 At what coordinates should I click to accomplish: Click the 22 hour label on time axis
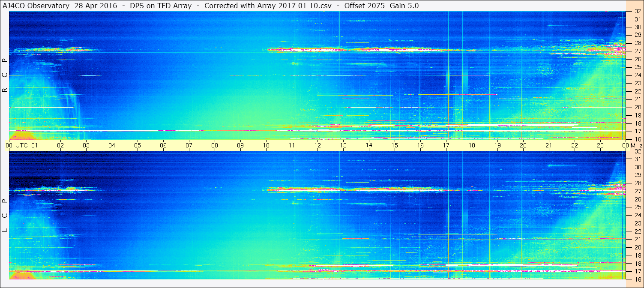(574, 145)
